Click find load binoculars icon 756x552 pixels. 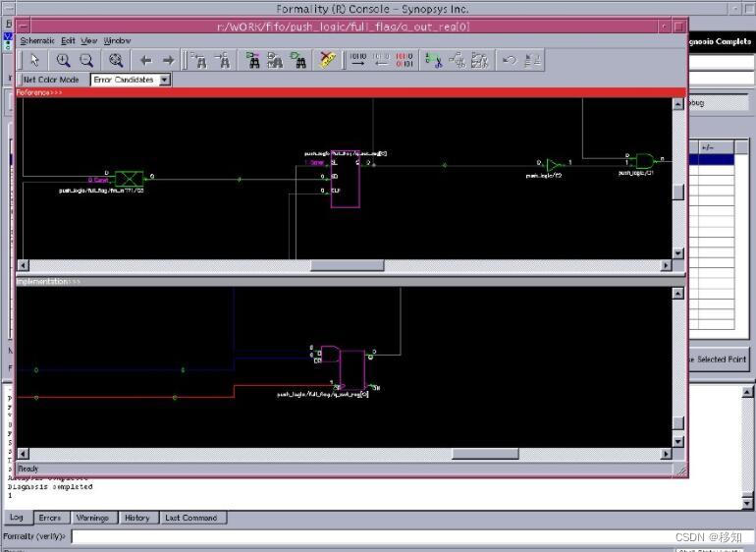coord(223,60)
